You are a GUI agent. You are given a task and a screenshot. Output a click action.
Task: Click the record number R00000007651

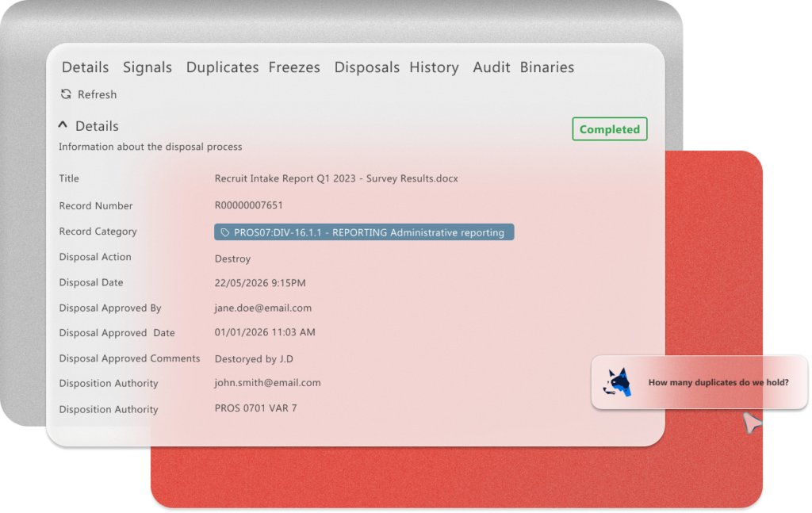[248, 205]
